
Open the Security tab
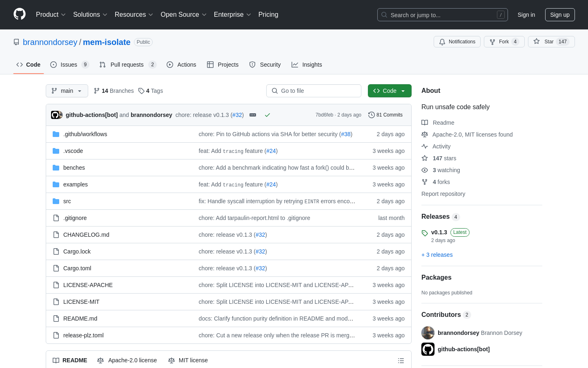click(265, 65)
